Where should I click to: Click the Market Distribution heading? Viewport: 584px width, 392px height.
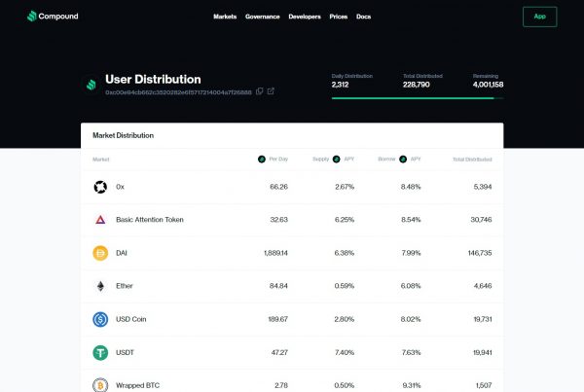pos(123,135)
